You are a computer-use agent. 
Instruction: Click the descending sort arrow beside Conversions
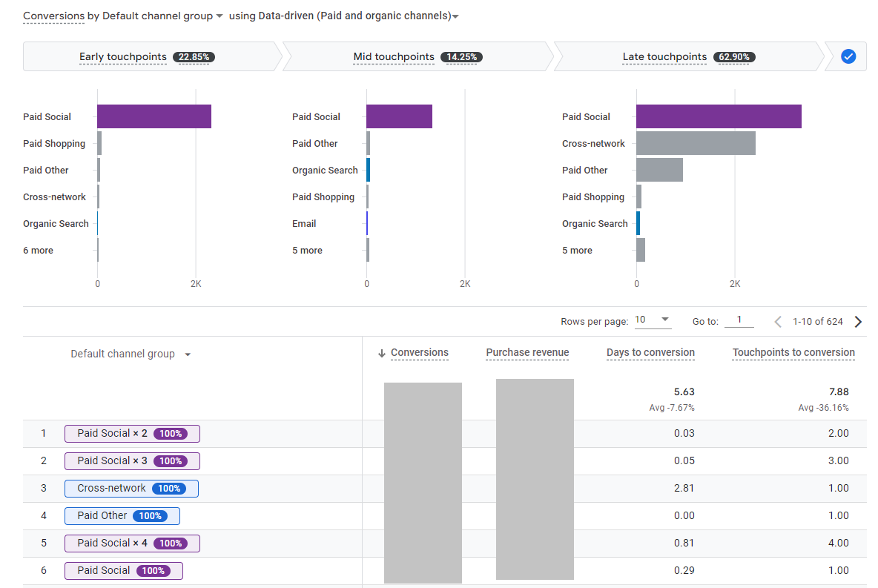point(380,352)
